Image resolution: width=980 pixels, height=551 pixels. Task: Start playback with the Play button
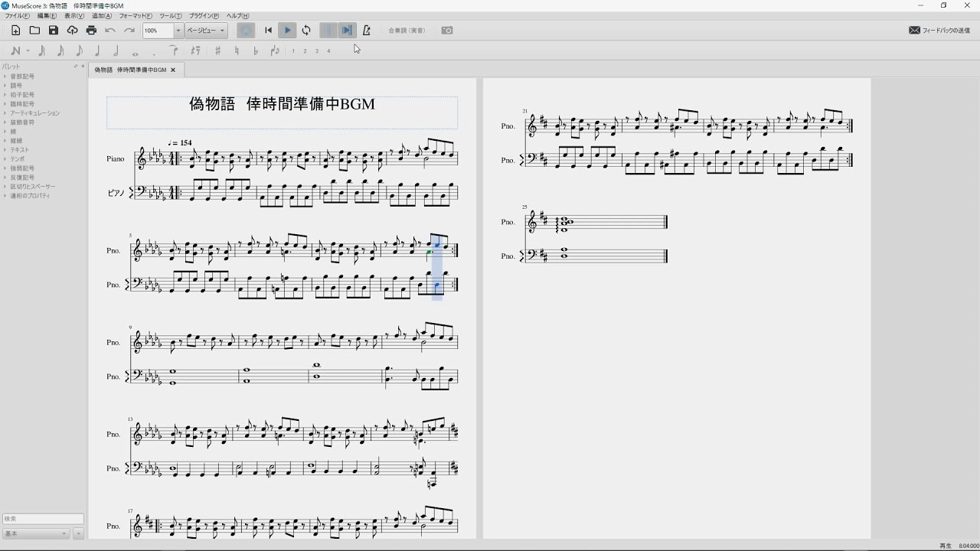coord(287,31)
